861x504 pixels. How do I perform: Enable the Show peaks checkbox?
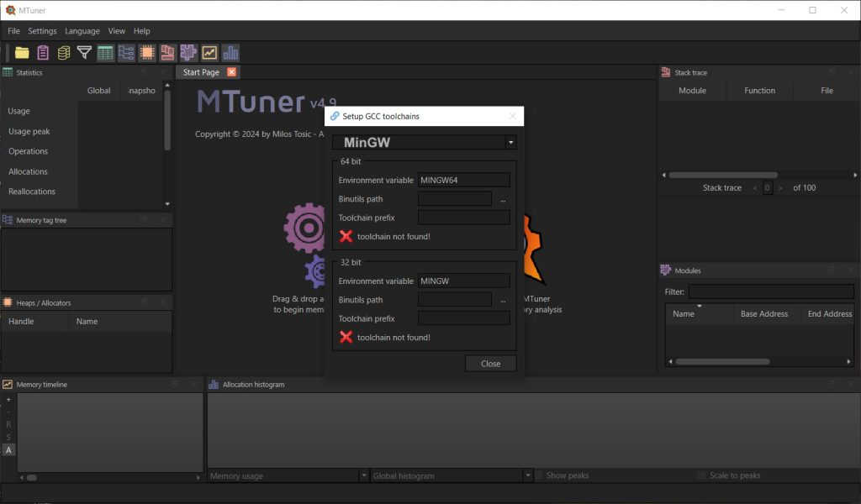540,475
